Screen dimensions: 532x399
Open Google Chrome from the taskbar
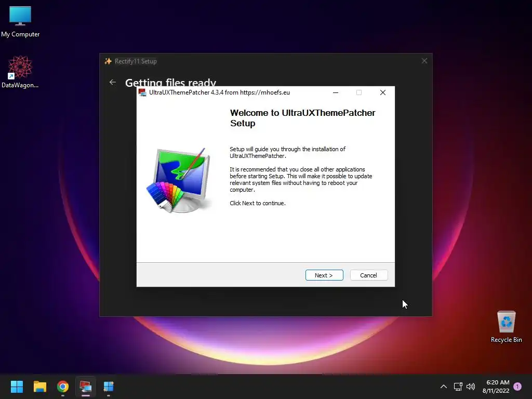(63, 387)
